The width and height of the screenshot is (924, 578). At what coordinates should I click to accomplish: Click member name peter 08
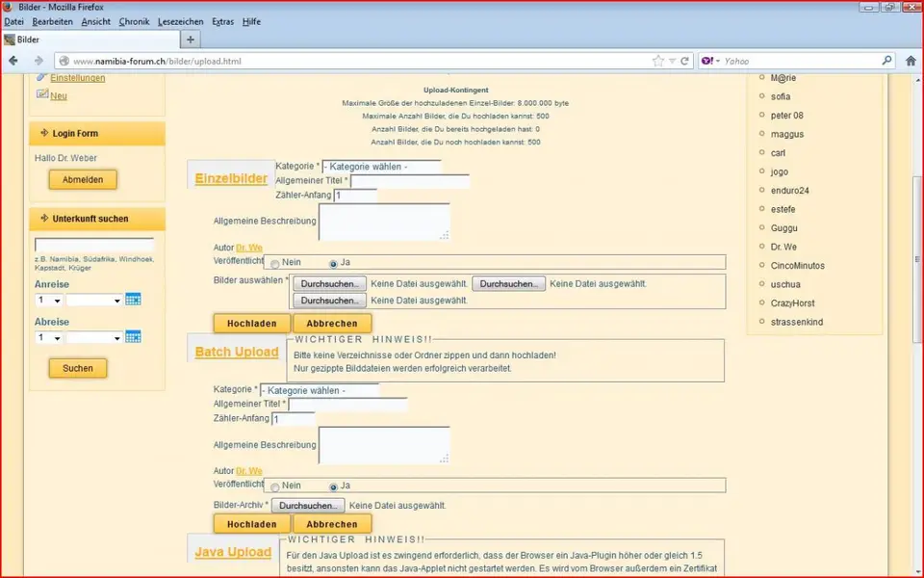[786, 116]
